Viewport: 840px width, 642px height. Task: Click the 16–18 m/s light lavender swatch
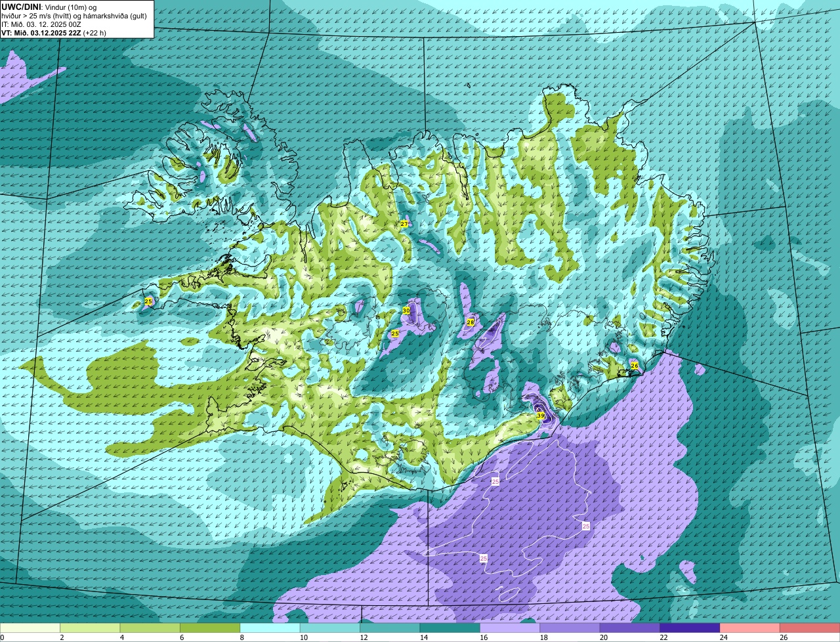click(x=511, y=628)
